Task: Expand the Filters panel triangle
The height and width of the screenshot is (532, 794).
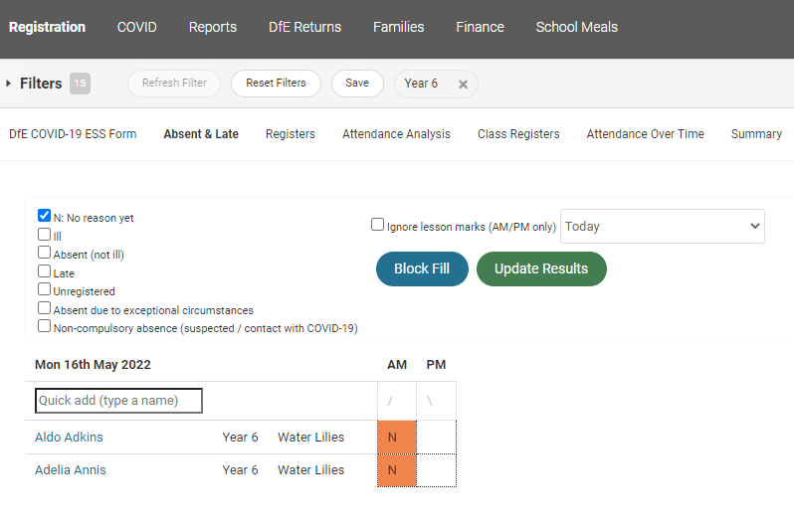Action: pos(9,84)
